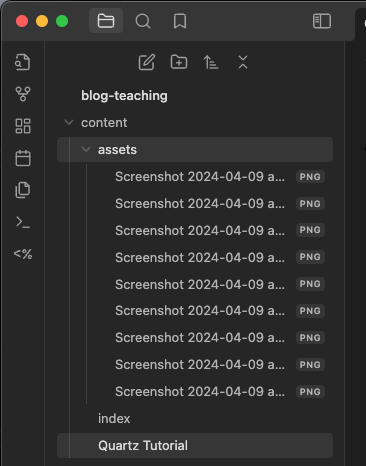This screenshot has width=366, height=466.
Task: Collapse all folders in file explorer
Action: point(243,62)
